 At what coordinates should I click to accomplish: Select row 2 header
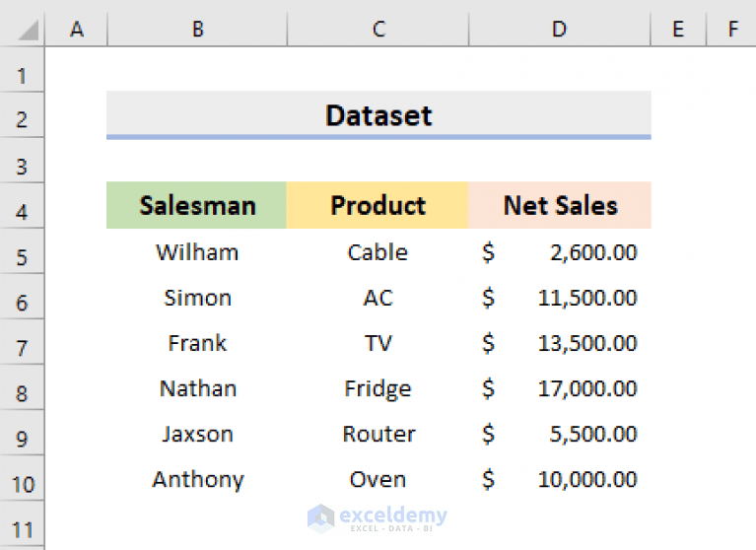[x=22, y=114]
